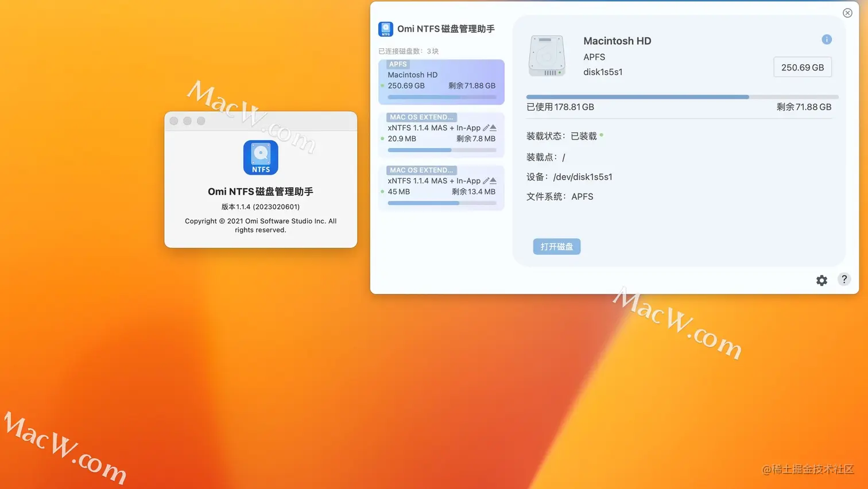Screen dimensions: 868x489
Task: Click the MAC OS EXTEND tag on 20.9 MB disk
Action: pos(421,117)
